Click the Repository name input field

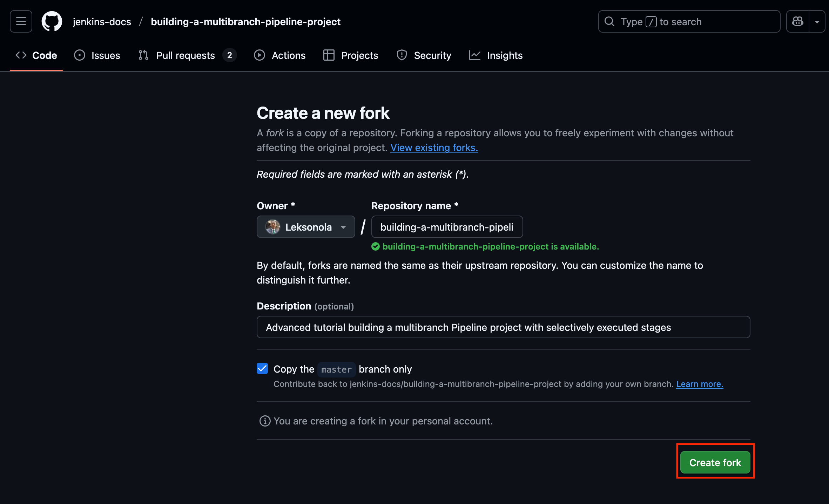pos(447,227)
